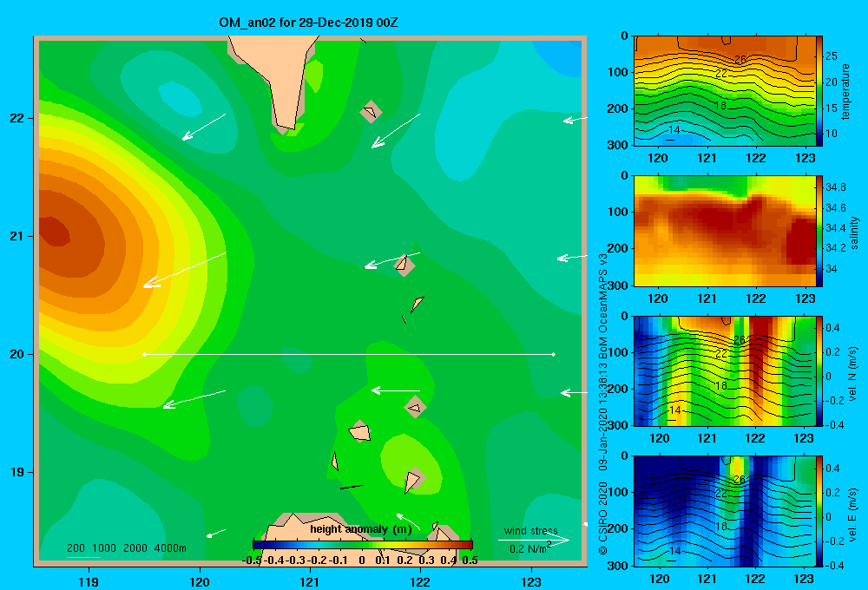Select the height anomaly color bar on the main map
868x590 pixels.
[363, 545]
